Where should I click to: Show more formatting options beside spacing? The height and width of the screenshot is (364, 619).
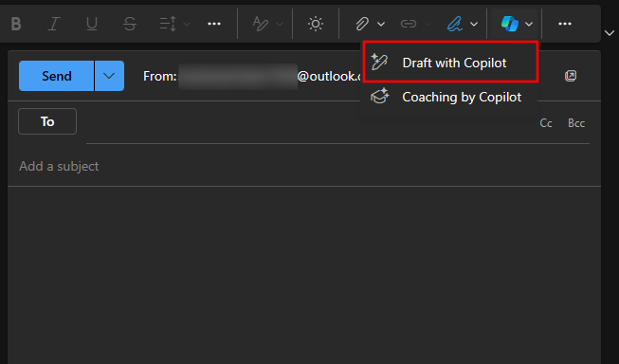[214, 24]
